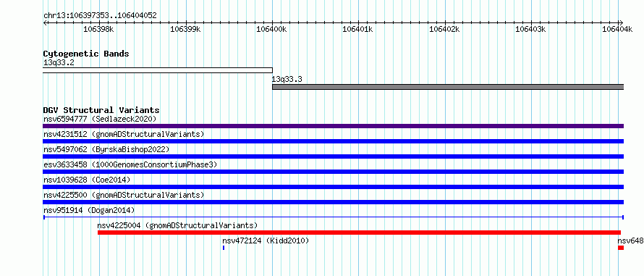
Task: Click the 106399k ruler tick label
Action: 185,29
